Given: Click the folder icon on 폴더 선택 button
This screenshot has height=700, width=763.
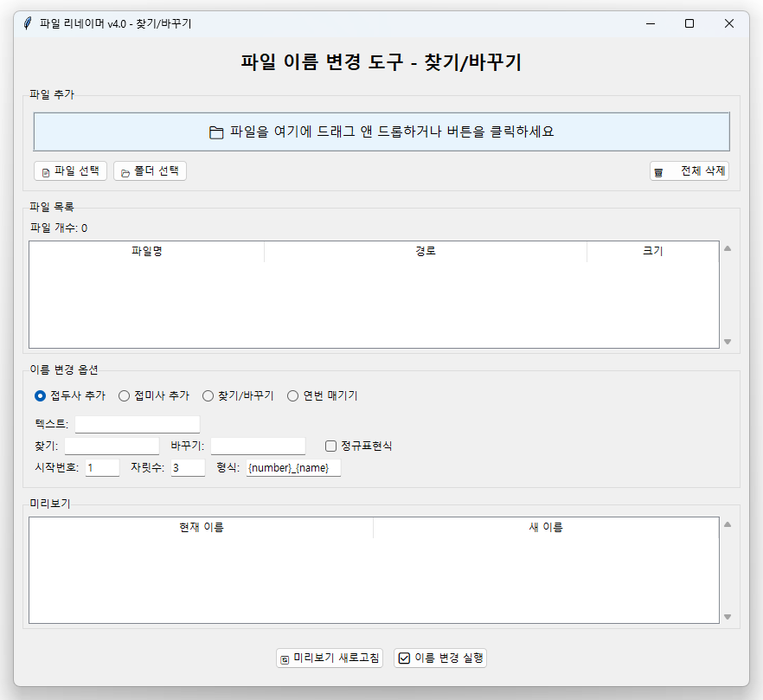Looking at the screenshot, I should (x=126, y=170).
